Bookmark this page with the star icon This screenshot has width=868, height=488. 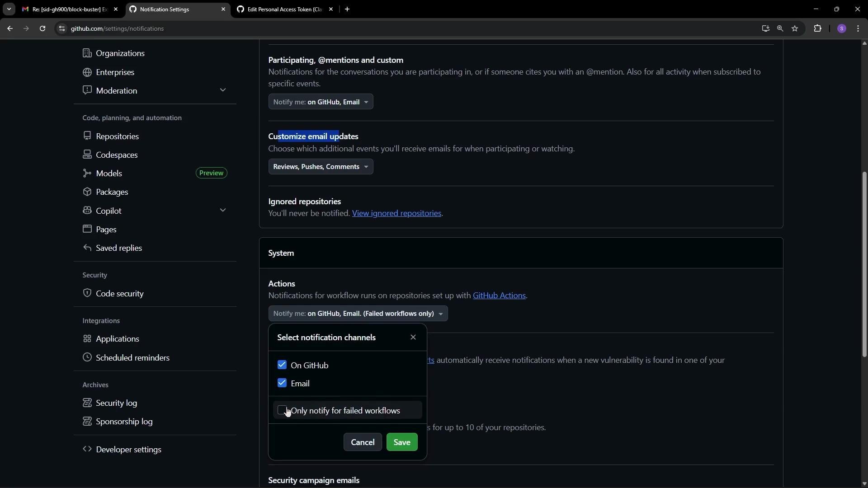[795, 28]
